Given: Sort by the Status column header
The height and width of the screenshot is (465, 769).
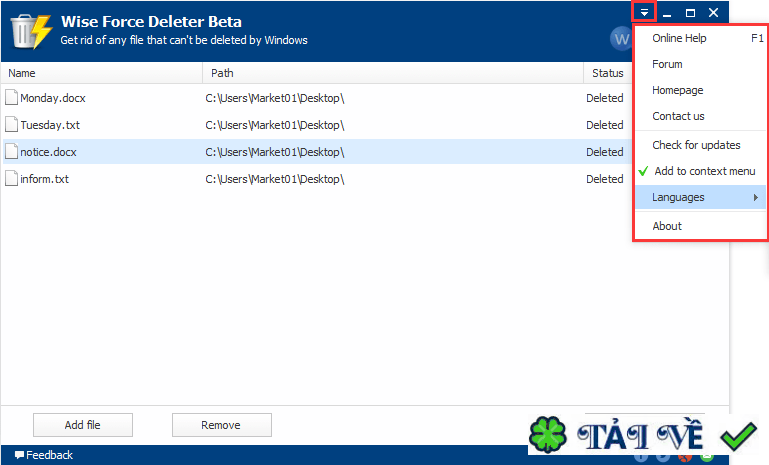Looking at the screenshot, I should pos(608,73).
